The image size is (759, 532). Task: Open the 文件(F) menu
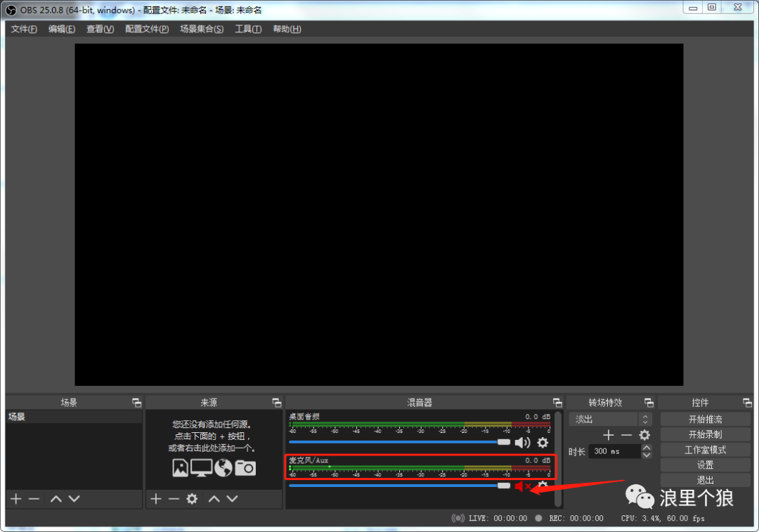[x=24, y=29]
